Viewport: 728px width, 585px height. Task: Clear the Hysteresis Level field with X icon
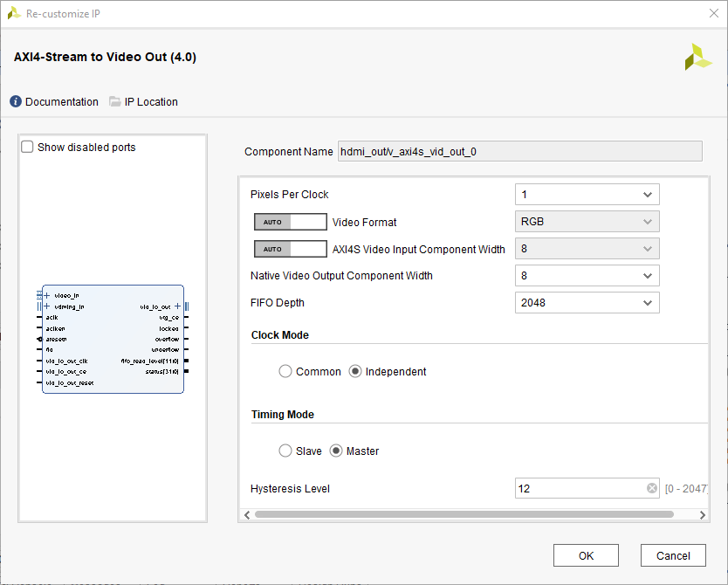[x=652, y=489]
